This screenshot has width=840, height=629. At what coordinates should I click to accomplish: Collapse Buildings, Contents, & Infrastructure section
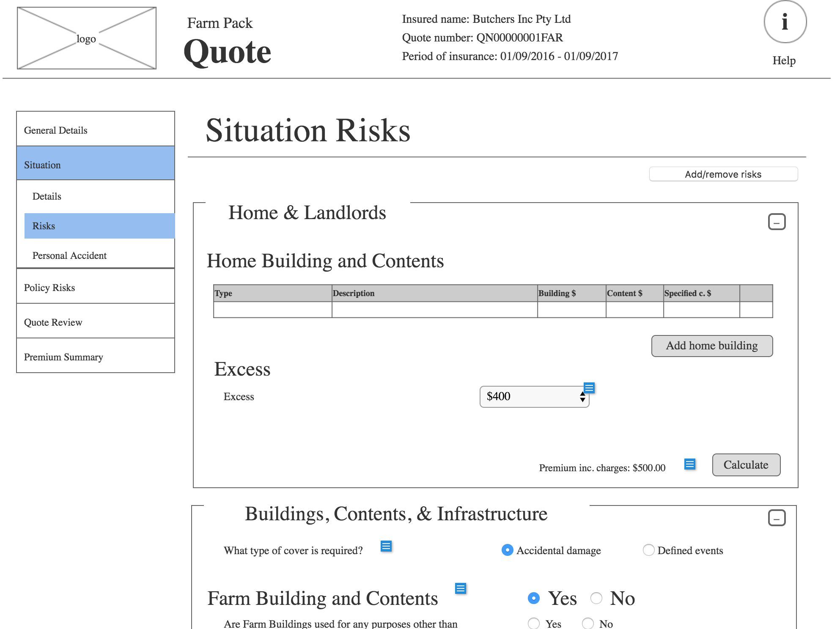pos(777,518)
